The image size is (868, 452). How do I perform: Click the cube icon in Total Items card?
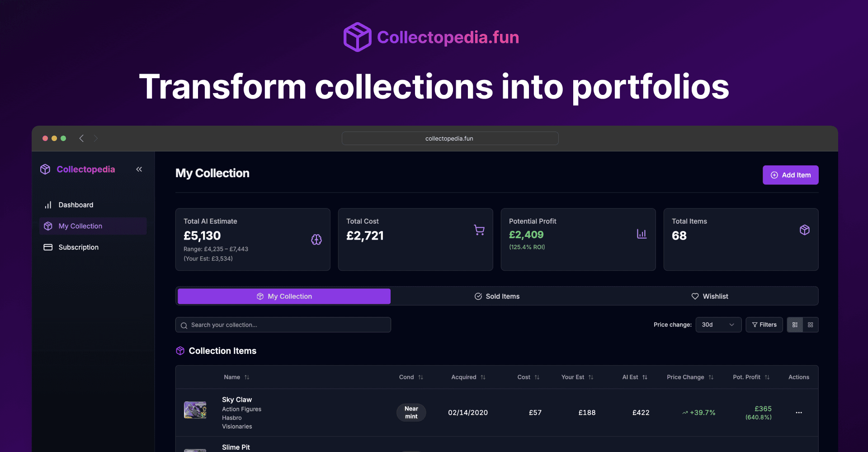(x=804, y=230)
